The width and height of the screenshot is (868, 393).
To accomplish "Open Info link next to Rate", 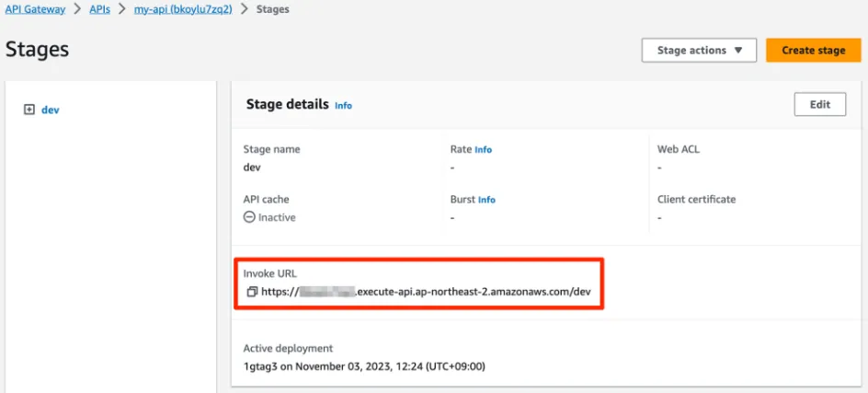I will (x=483, y=149).
